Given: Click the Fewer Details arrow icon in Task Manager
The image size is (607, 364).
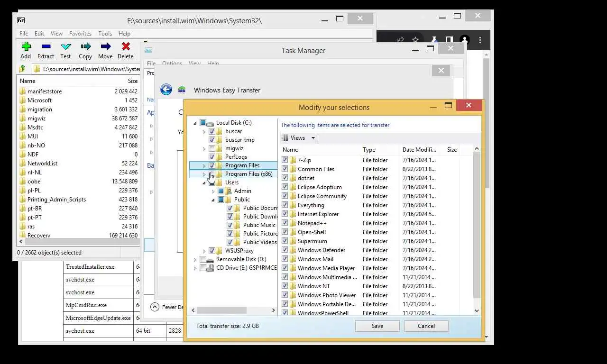Looking at the screenshot, I should [x=155, y=307].
